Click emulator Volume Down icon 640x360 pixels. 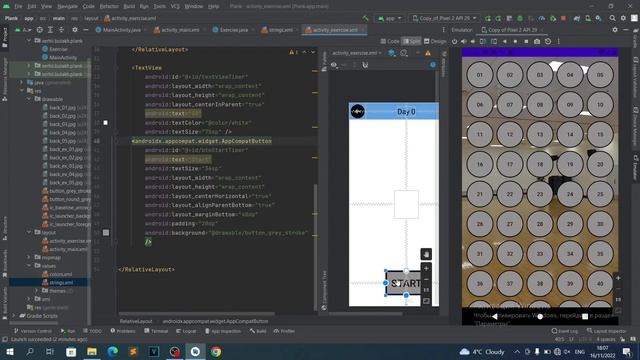pos(473,41)
